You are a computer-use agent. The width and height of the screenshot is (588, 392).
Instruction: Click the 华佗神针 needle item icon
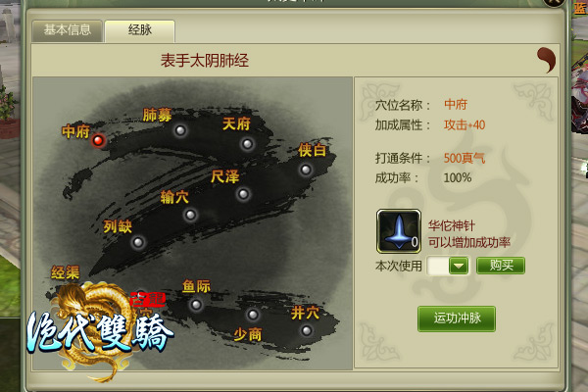(x=399, y=231)
